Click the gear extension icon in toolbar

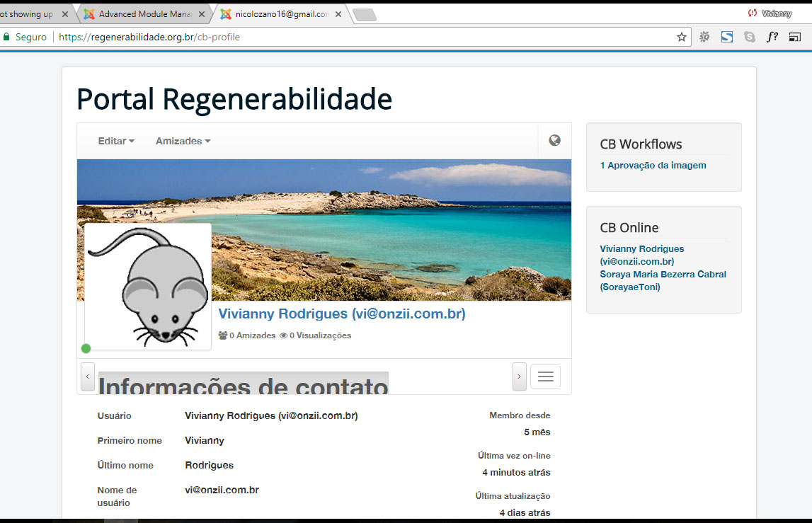tap(704, 37)
